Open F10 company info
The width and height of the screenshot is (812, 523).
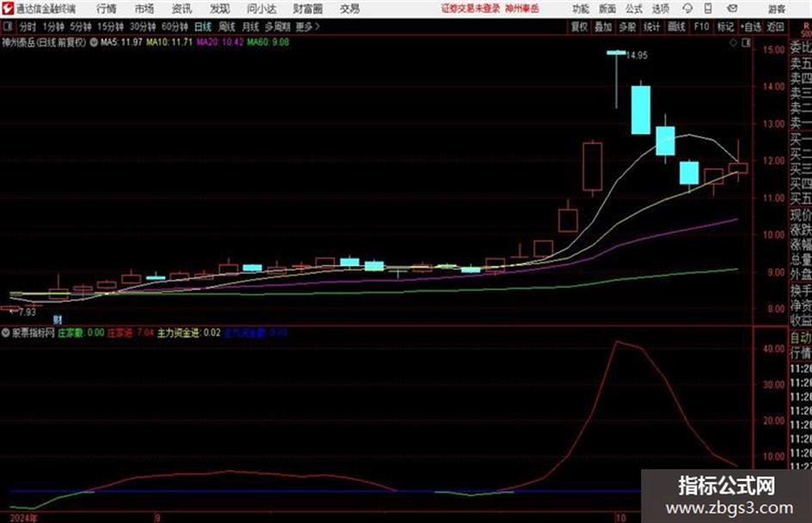701,27
